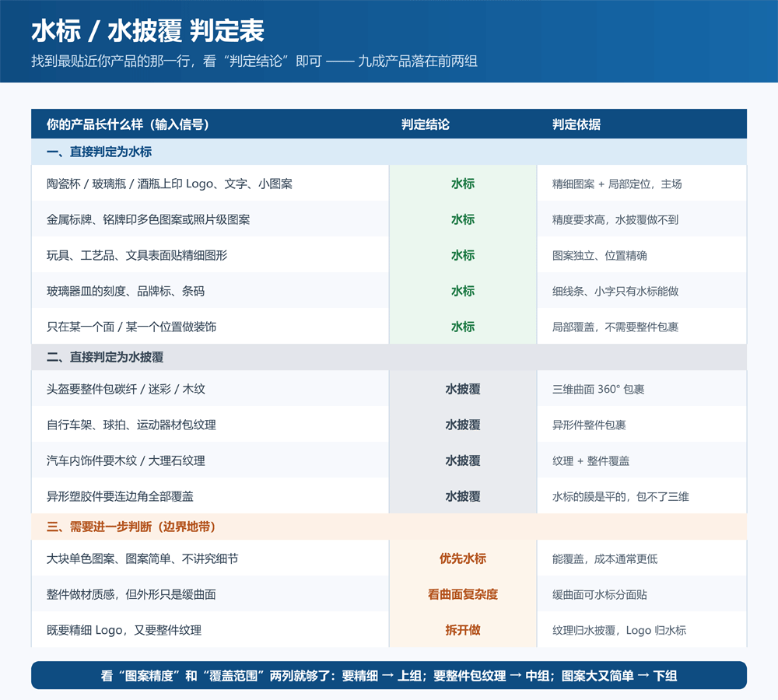Select rationale 水标的膜是平的,包不了三维
Image resolution: width=778 pixels, height=700 pixels.
[x=620, y=496]
